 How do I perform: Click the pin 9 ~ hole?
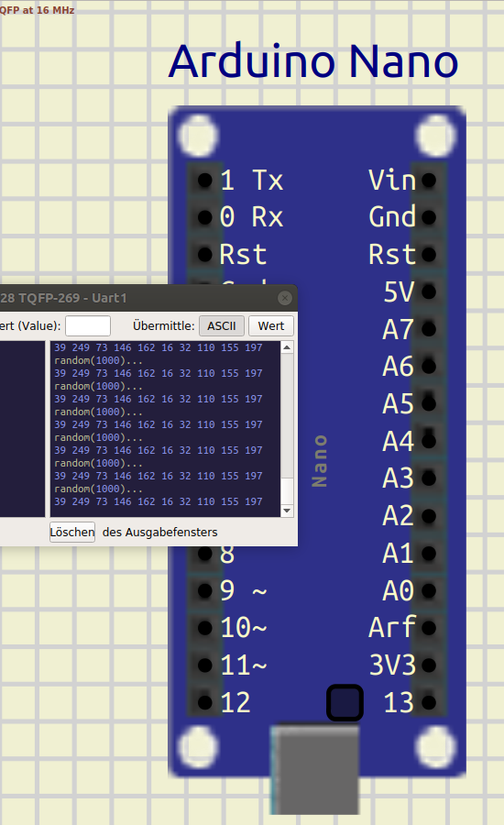click(x=204, y=590)
